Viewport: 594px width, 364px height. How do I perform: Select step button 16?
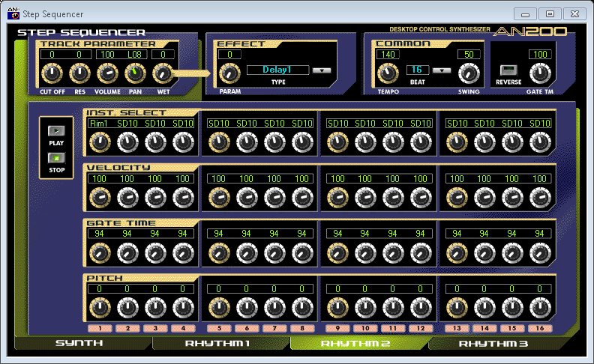click(x=541, y=328)
